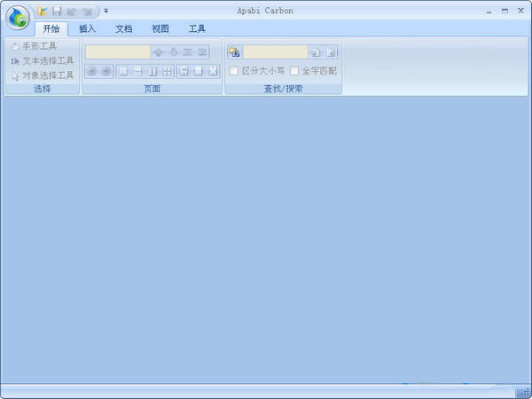Viewport: 532px width, 399px height.
Task: Click the resize grip in status bar corner
Action: tap(523, 392)
